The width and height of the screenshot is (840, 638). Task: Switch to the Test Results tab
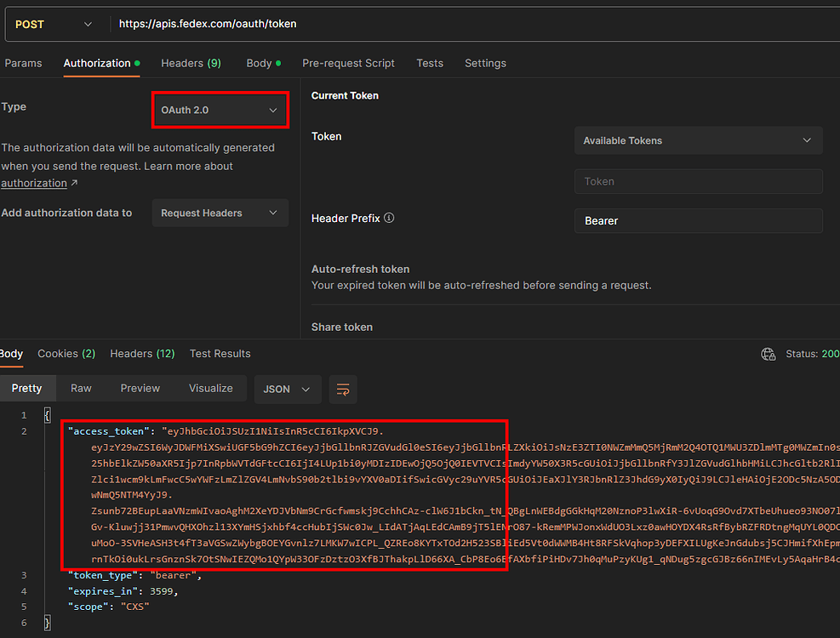click(x=220, y=353)
